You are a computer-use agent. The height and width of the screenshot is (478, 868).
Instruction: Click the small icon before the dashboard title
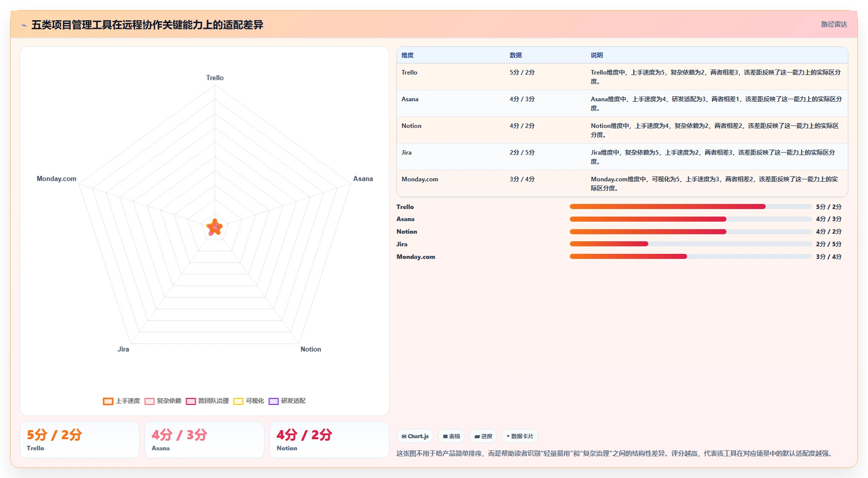pyautogui.click(x=24, y=25)
